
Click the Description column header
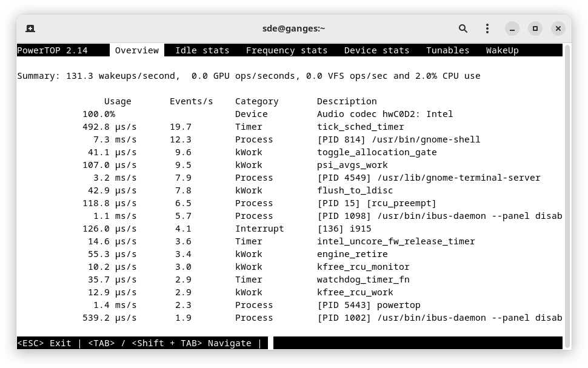click(x=347, y=101)
